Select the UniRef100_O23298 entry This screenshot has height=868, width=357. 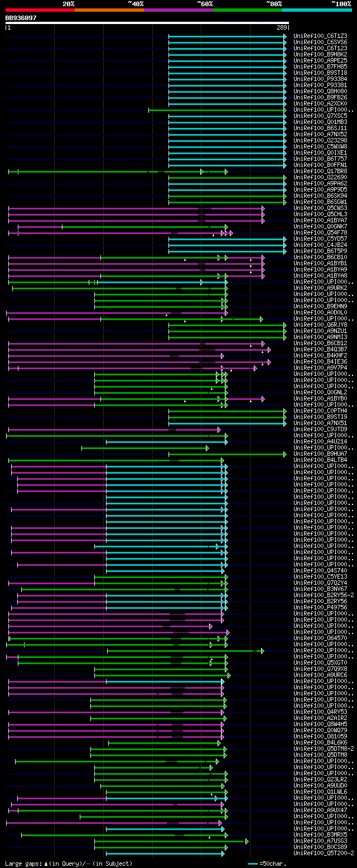coord(320,140)
